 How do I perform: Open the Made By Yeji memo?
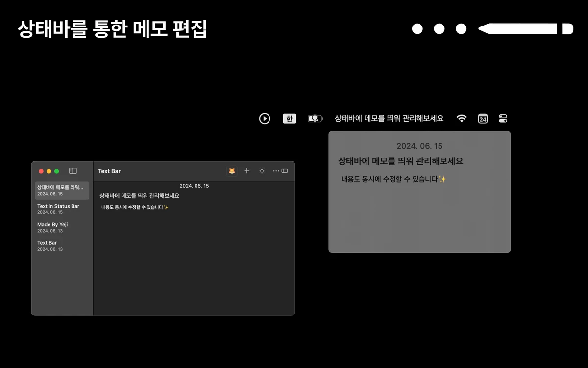pos(62,227)
